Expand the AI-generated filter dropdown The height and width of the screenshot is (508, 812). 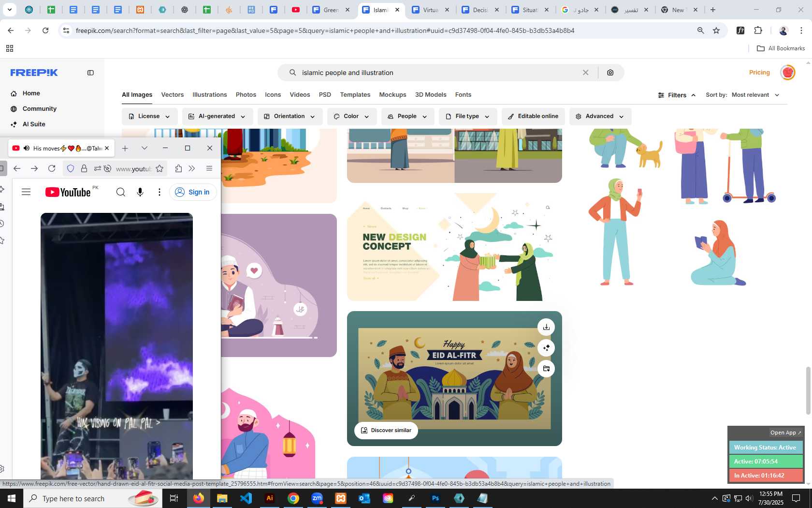tap(217, 117)
